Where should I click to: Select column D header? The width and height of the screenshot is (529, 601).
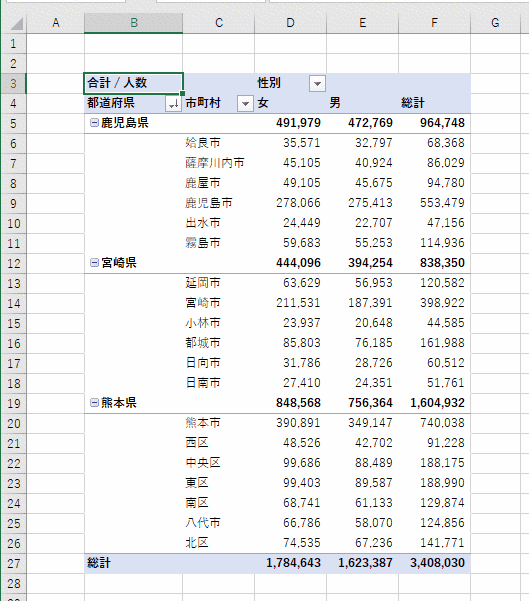(291, 23)
